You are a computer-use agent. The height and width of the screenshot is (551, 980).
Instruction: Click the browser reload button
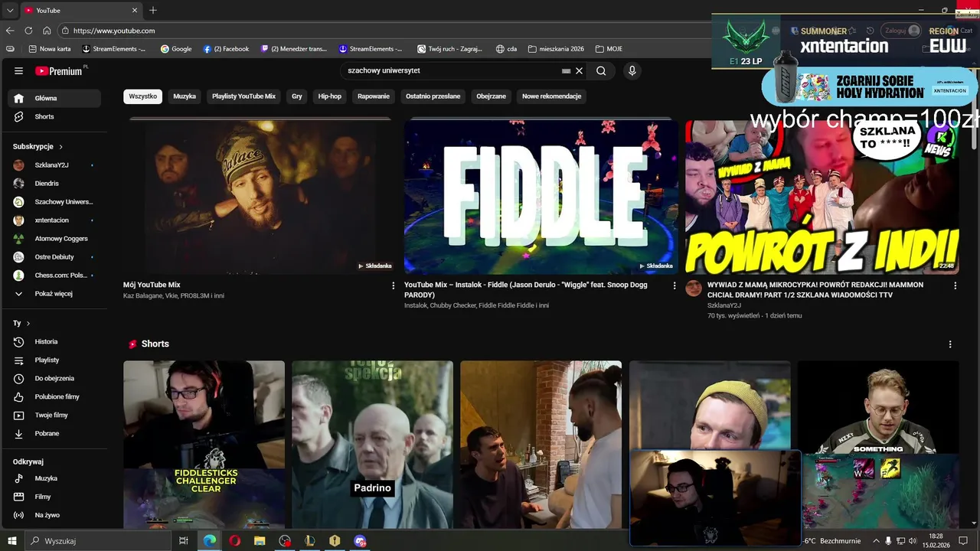pos(28,31)
